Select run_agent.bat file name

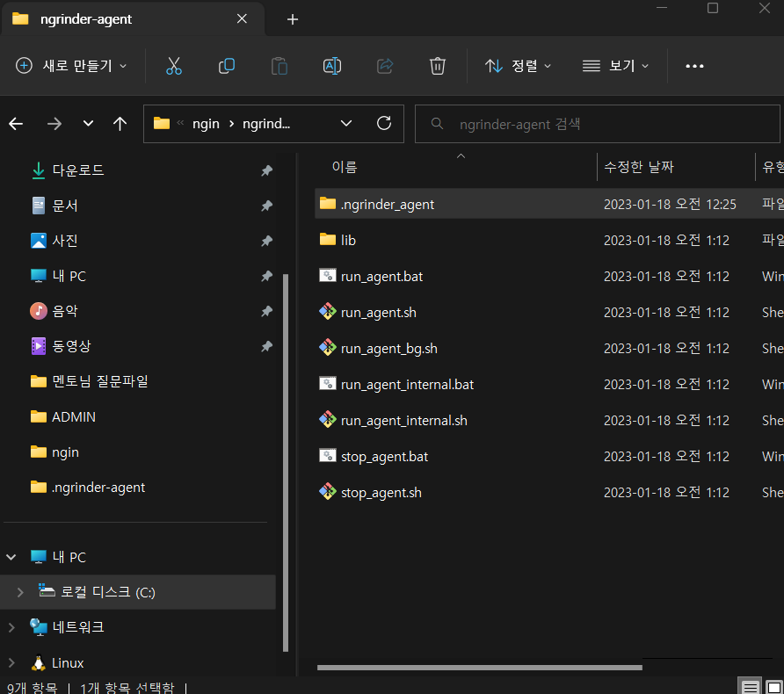coord(381,277)
